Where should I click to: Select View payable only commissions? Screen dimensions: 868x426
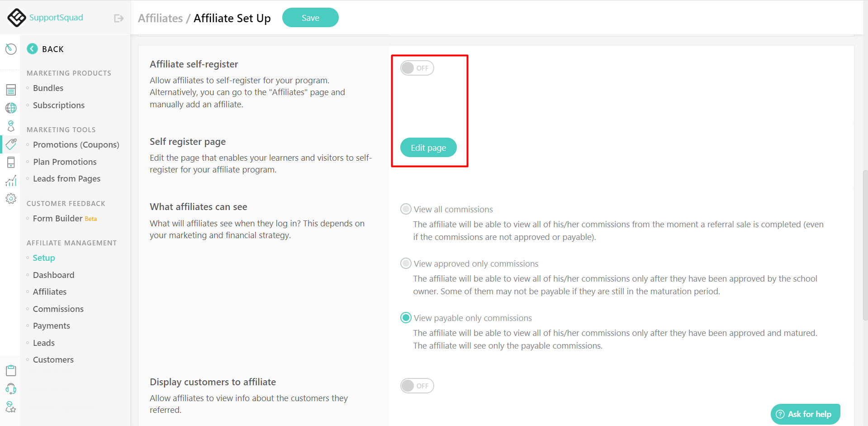(405, 317)
